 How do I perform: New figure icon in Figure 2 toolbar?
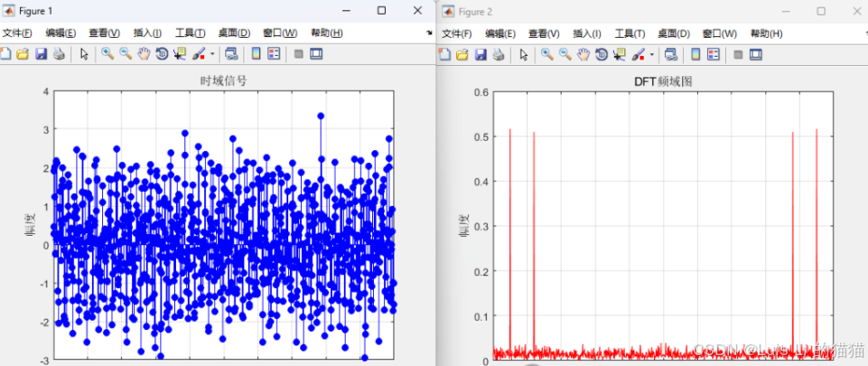pos(444,54)
